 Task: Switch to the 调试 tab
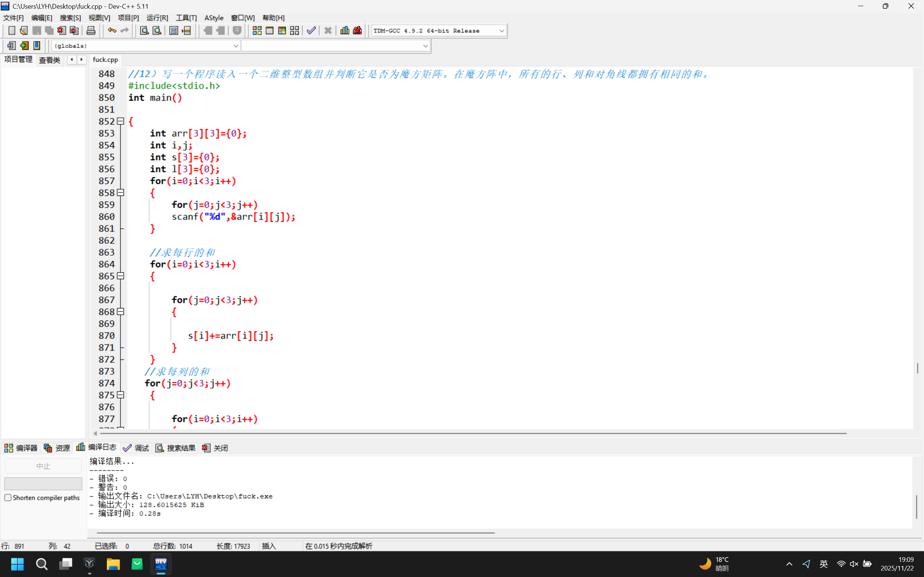(x=136, y=448)
